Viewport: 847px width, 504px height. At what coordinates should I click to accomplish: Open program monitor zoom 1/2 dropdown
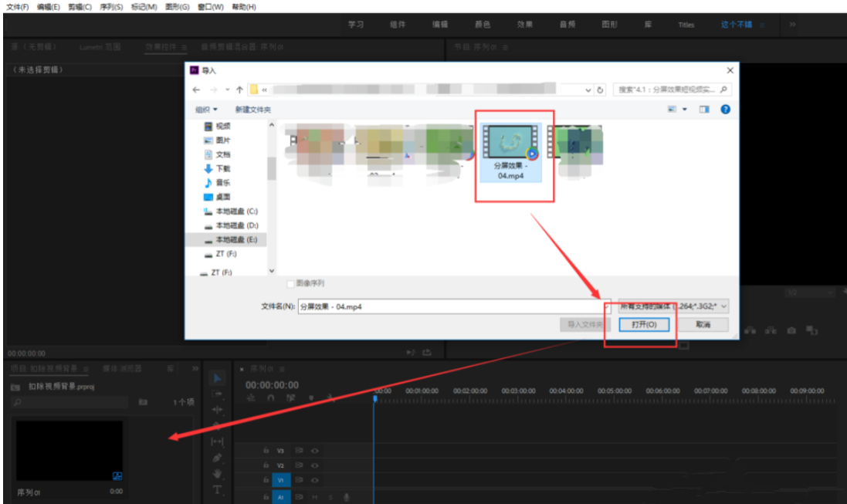[x=809, y=293]
